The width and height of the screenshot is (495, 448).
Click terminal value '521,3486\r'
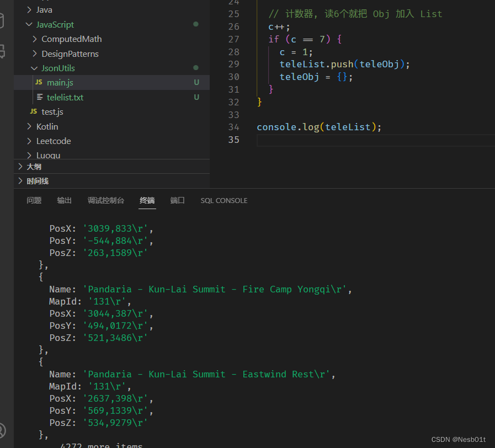(115, 338)
